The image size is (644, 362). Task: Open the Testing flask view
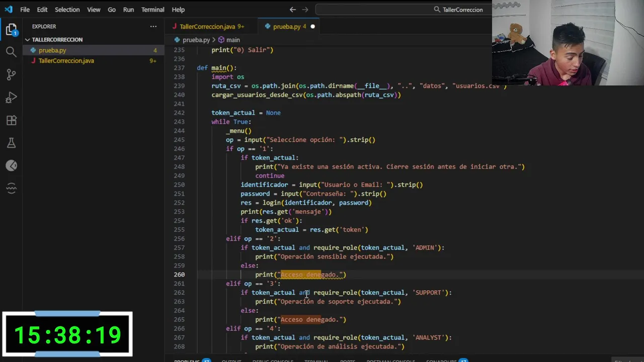(x=11, y=143)
